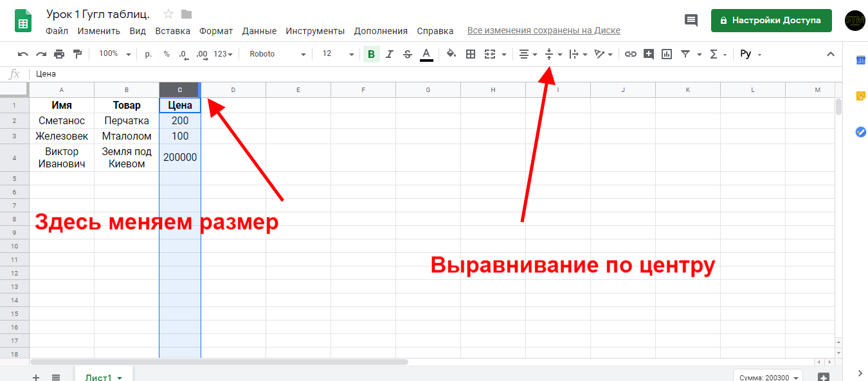Open the font size 12 dropdown
The height and width of the screenshot is (381, 868).
point(338,54)
